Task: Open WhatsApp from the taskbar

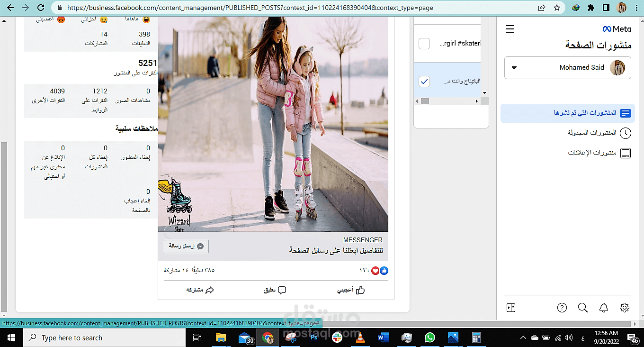Action: coord(429,338)
